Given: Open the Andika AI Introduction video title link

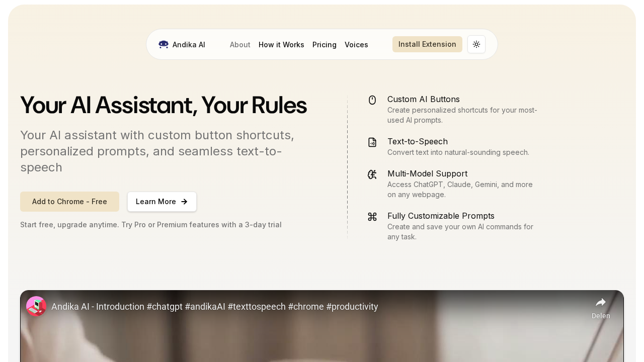Looking at the screenshot, I should pyautogui.click(x=214, y=307).
